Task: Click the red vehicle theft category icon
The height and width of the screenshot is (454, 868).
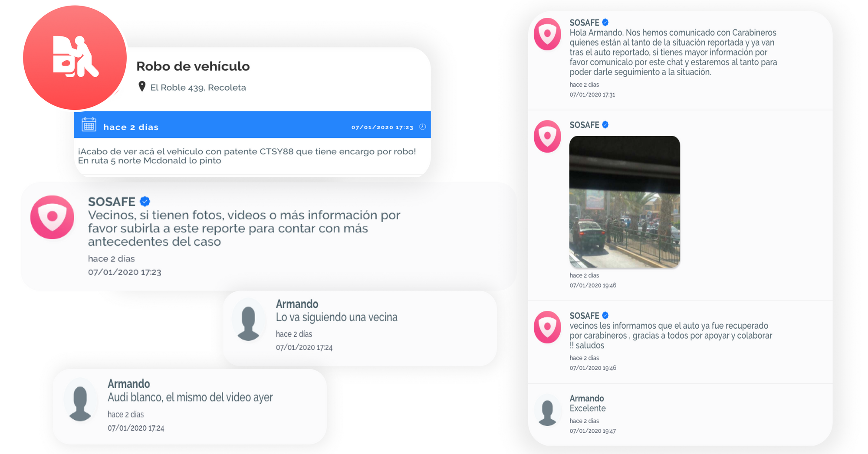Action: click(75, 57)
